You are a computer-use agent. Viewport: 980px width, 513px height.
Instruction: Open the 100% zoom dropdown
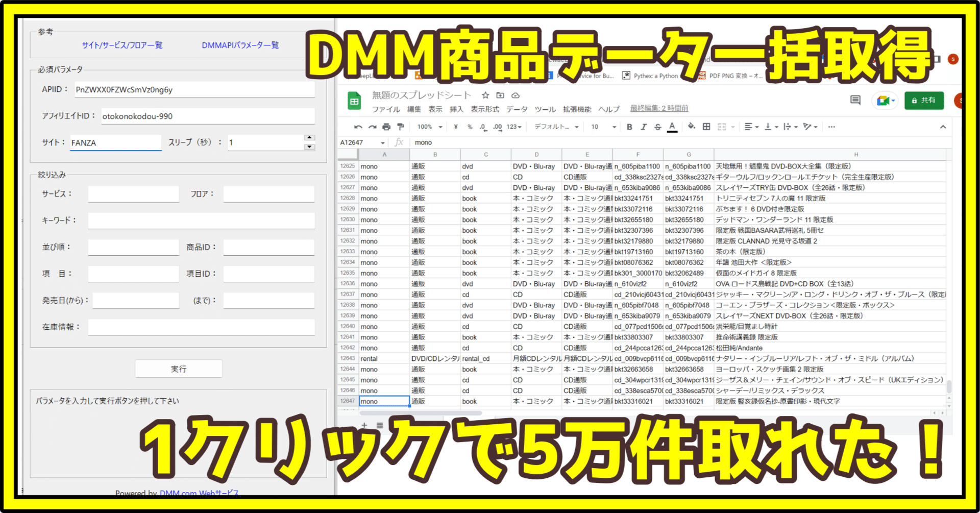coord(428,127)
